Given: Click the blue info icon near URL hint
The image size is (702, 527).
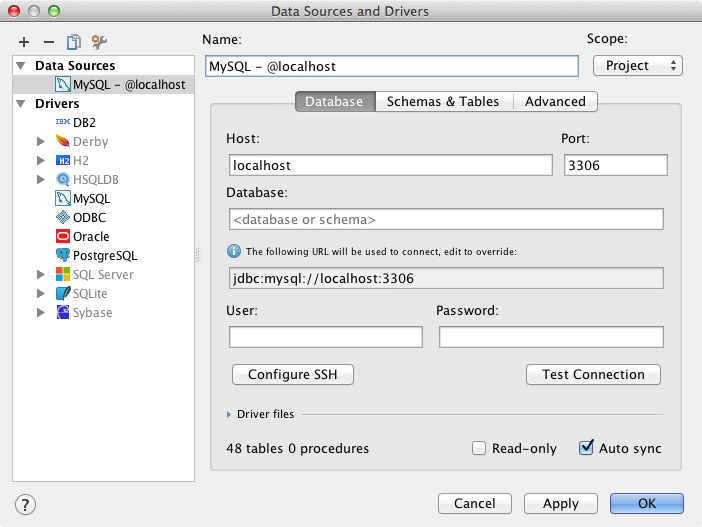Looking at the screenshot, I should [233, 251].
